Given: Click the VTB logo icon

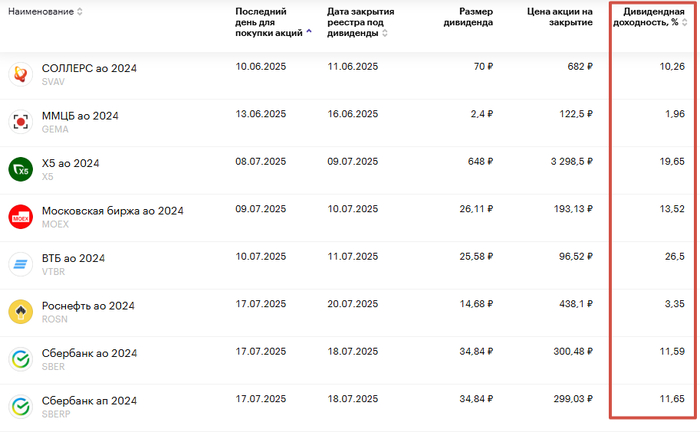Looking at the screenshot, I should 20,264.
